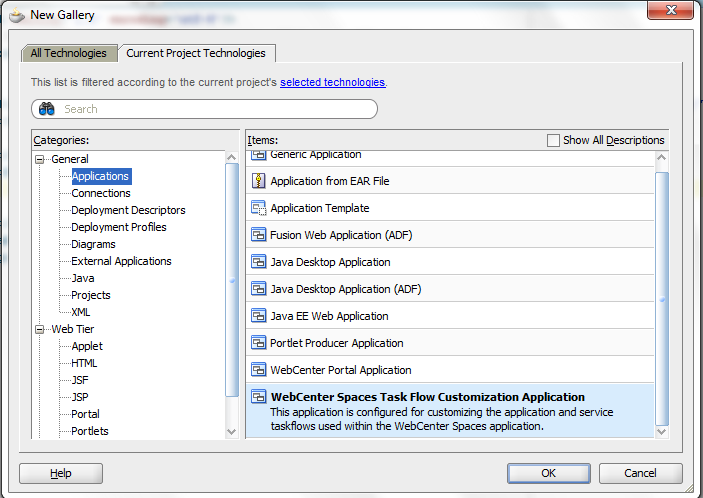Select the Diagrams category
Image resolution: width=703 pixels, height=498 pixels.
click(x=93, y=244)
